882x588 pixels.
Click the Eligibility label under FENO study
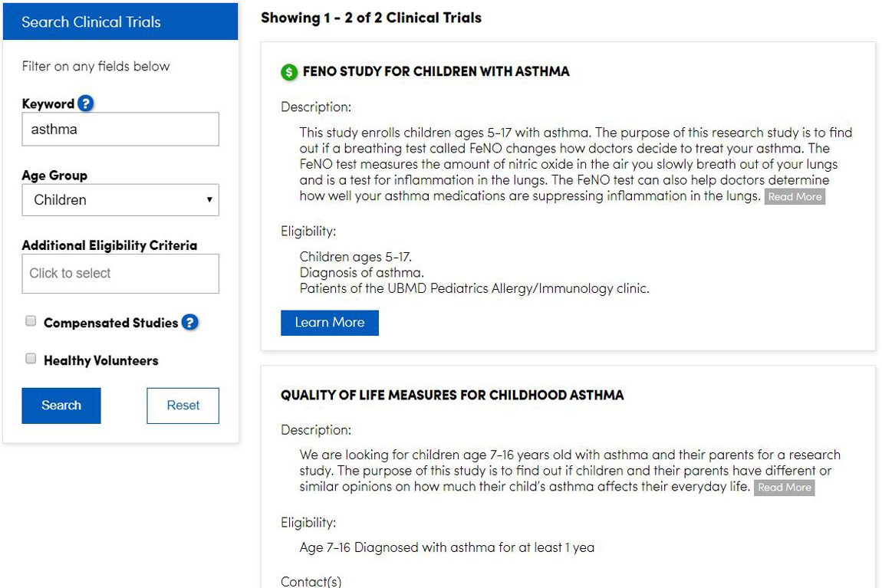pyautogui.click(x=308, y=231)
